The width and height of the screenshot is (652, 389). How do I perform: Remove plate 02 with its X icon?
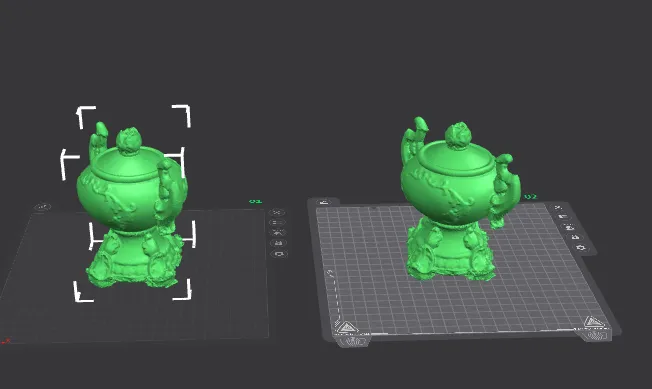[x=558, y=207]
